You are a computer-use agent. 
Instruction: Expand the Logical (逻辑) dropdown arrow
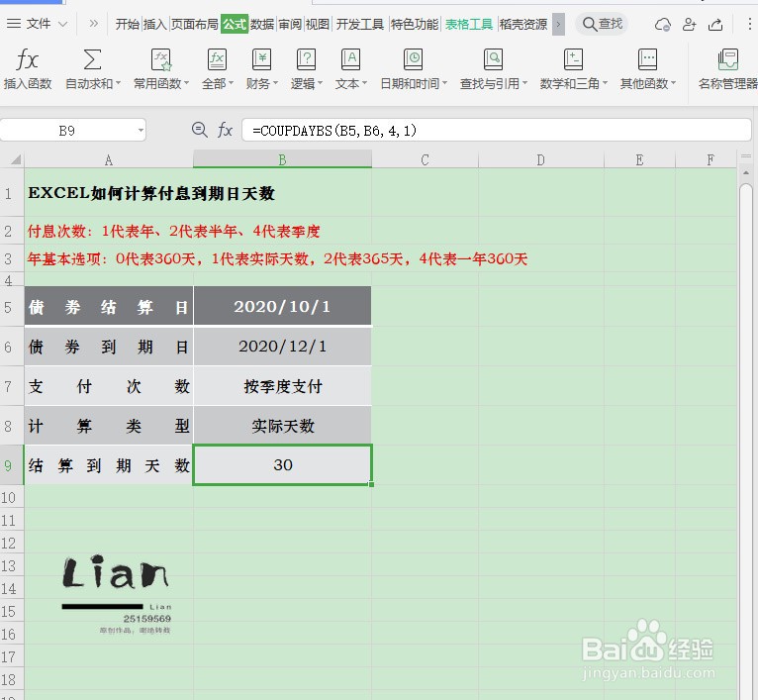(x=320, y=84)
